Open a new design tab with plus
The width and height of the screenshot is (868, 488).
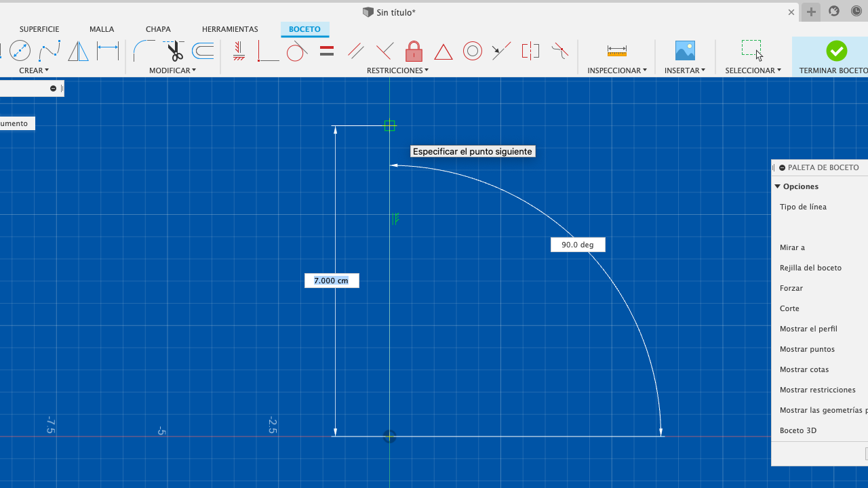click(811, 12)
